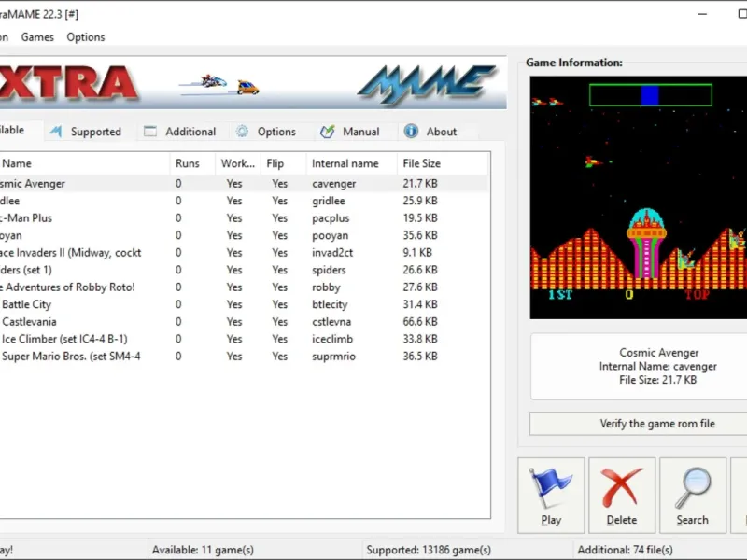Click the MAME icon on Supported tab
The height and width of the screenshot is (560, 747).
[56, 131]
